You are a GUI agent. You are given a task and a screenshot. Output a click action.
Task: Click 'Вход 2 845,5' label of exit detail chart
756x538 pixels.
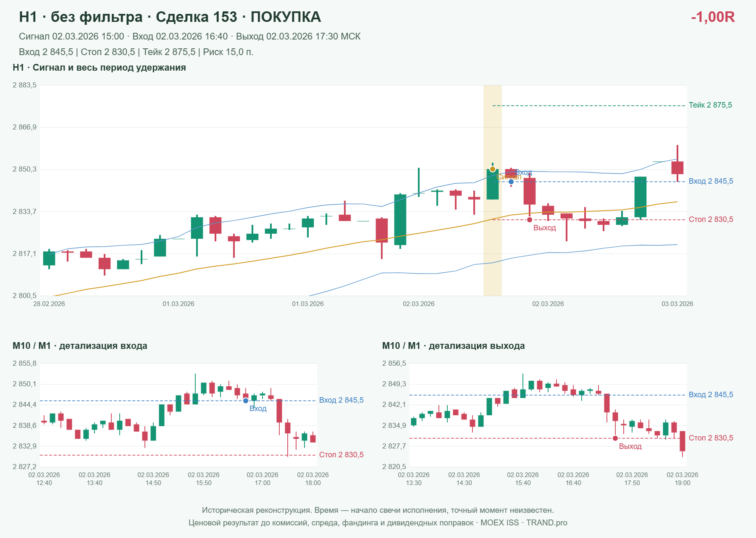pyautogui.click(x=711, y=395)
